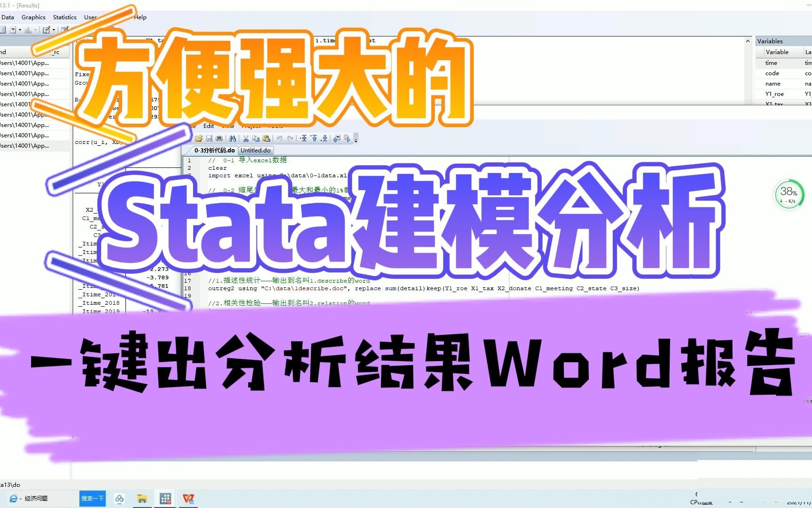This screenshot has width=812, height=508.
Task: Open Viewer dropdown arrow in main toolbar
Action: coord(20,30)
